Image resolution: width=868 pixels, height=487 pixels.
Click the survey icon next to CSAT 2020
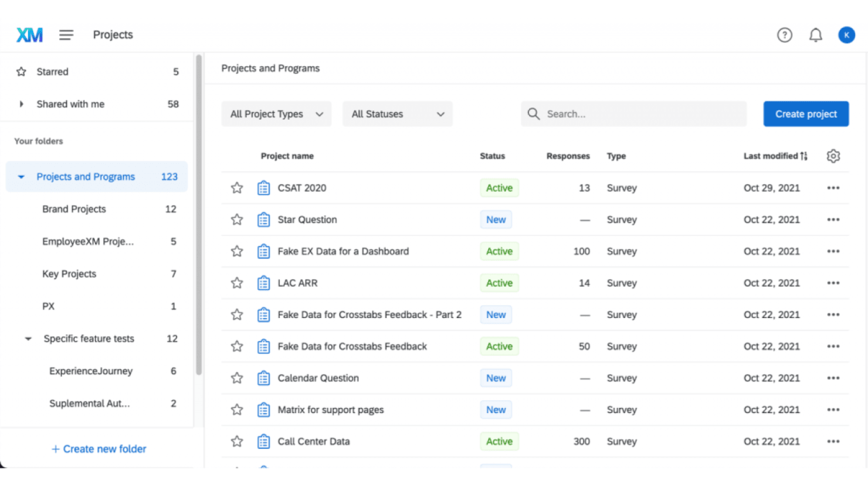click(x=264, y=187)
